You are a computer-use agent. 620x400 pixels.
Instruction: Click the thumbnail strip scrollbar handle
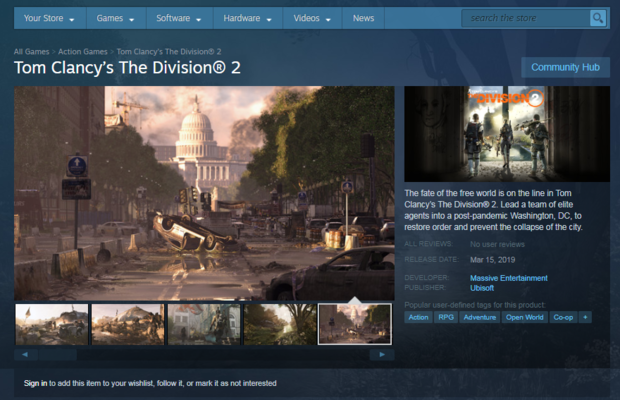tap(57, 355)
